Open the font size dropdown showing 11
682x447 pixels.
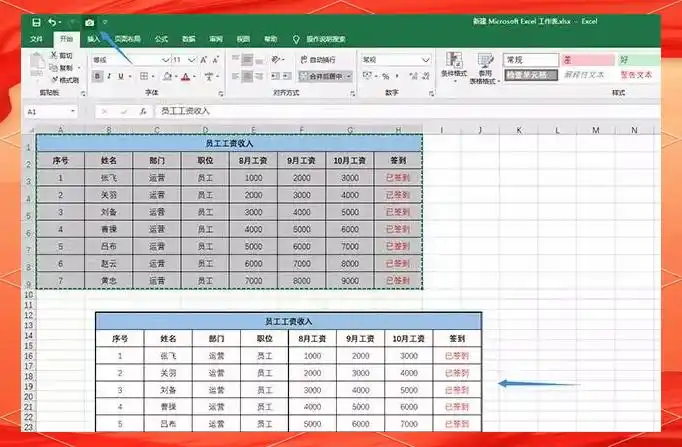(x=191, y=60)
